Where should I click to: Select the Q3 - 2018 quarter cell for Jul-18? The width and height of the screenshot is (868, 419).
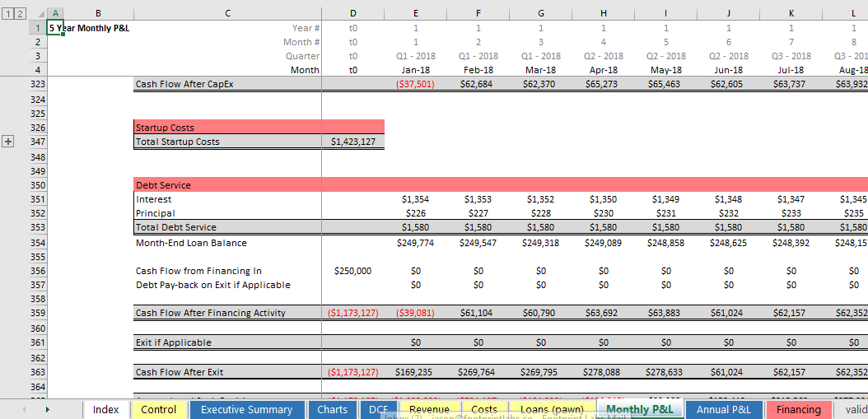pyautogui.click(x=791, y=56)
